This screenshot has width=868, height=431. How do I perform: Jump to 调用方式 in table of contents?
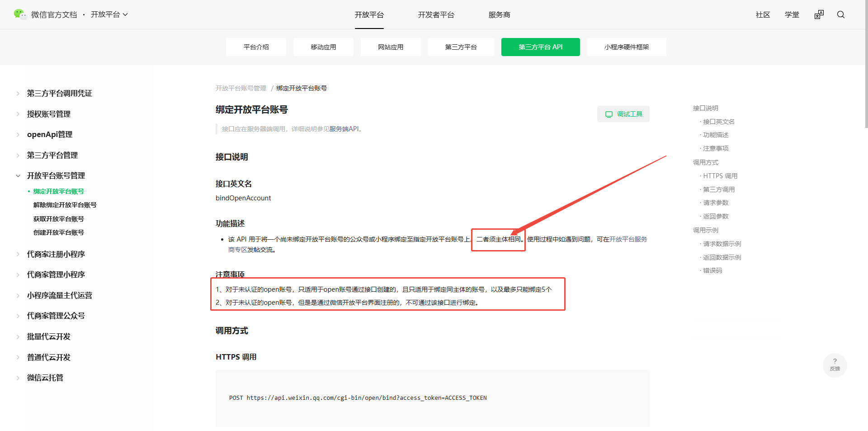(706, 162)
